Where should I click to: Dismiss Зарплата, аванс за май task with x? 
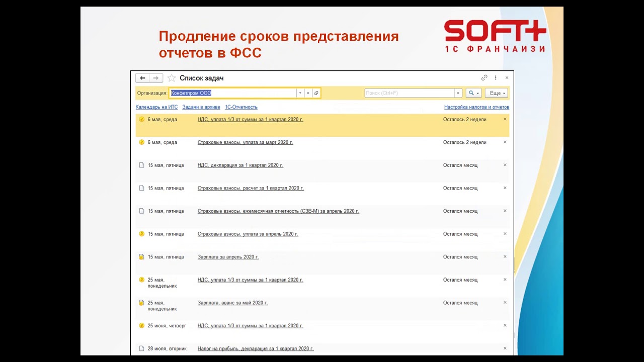coord(505,303)
